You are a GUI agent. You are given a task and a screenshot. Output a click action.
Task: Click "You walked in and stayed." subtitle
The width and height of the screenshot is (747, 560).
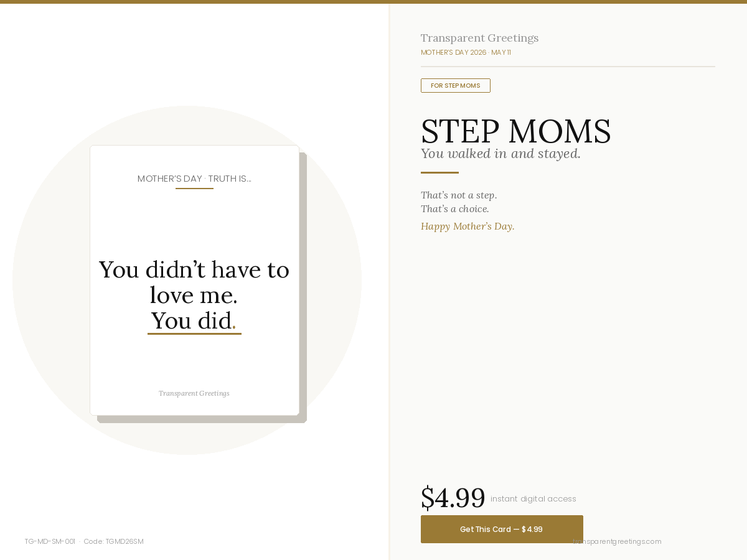pyautogui.click(x=500, y=154)
